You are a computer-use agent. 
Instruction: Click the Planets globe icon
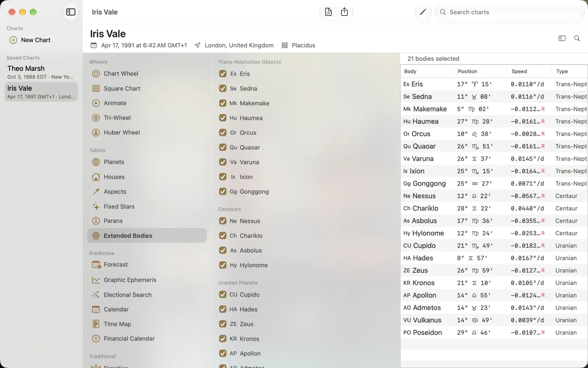[96, 162]
